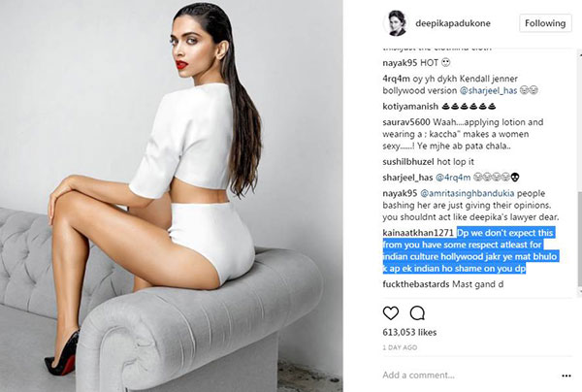Click the post photo

(171, 196)
